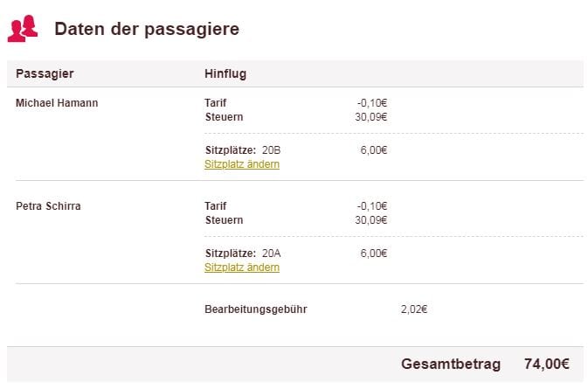Click passenger name Petra Schirra
Image resolution: width=588 pixels, height=389 pixels.
pyautogui.click(x=48, y=206)
